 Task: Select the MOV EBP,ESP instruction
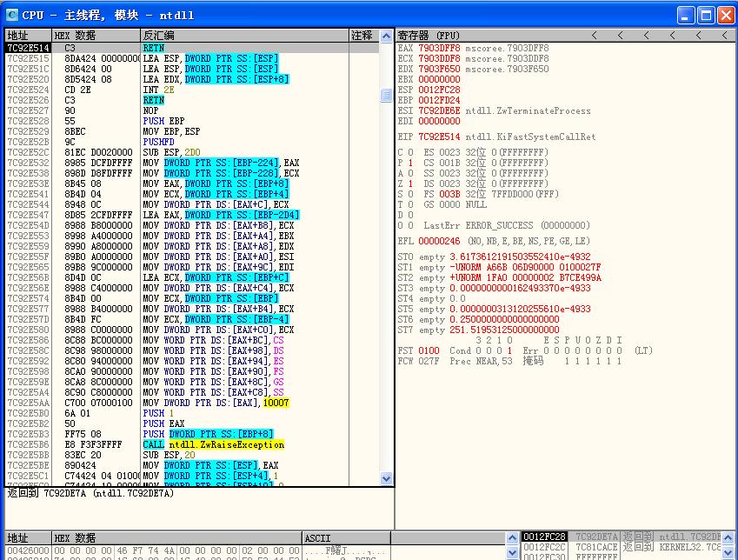click(x=171, y=131)
